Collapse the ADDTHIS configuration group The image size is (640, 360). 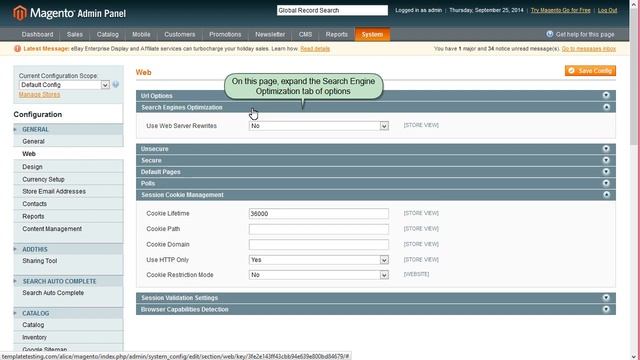68,249
